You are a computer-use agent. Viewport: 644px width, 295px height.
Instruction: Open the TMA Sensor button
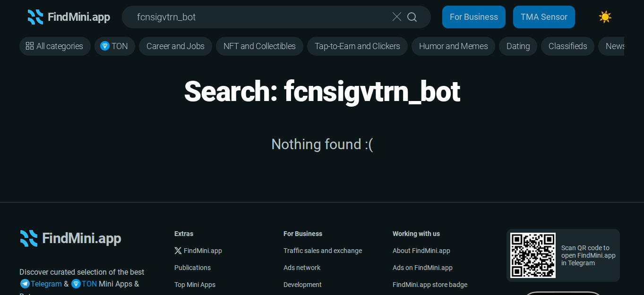[544, 17]
